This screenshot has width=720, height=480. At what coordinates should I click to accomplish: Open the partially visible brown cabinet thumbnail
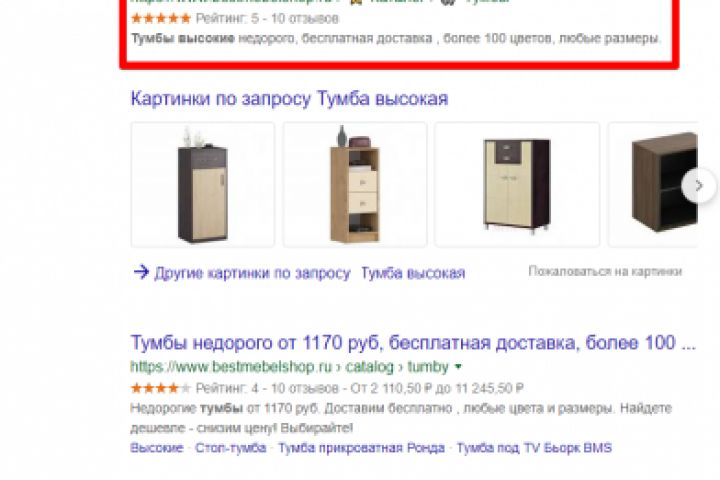653,185
